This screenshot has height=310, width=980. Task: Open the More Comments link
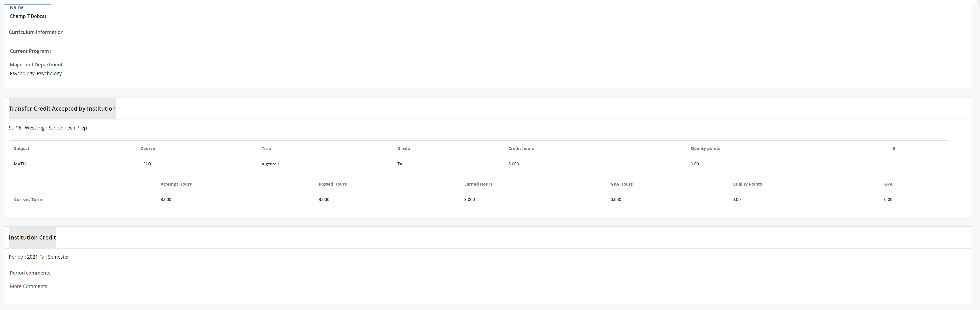click(28, 286)
